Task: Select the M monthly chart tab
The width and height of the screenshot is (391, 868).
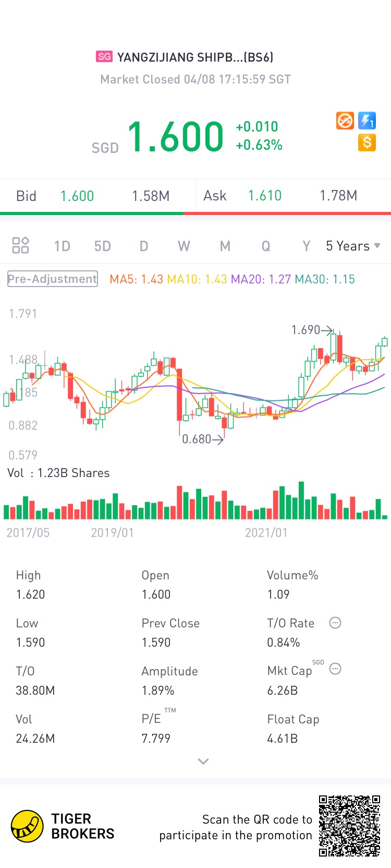Action: tap(225, 246)
